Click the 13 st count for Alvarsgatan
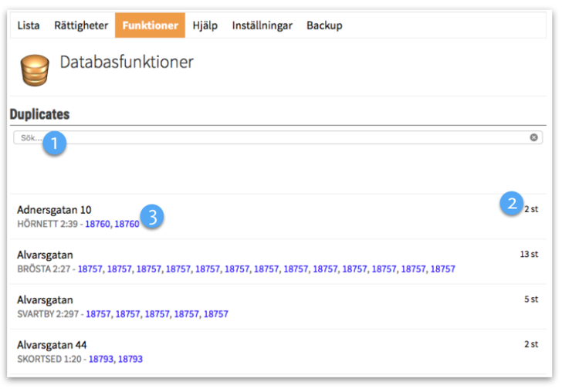The image size is (562, 392). click(x=529, y=254)
